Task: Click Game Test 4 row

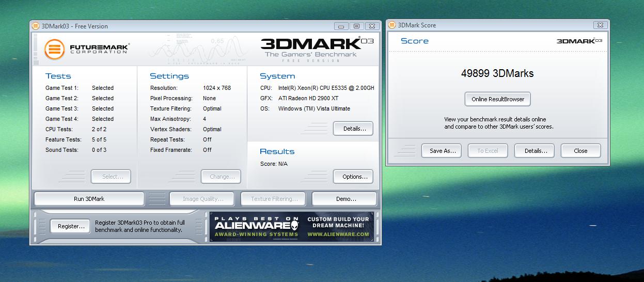Action: (80, 119)
